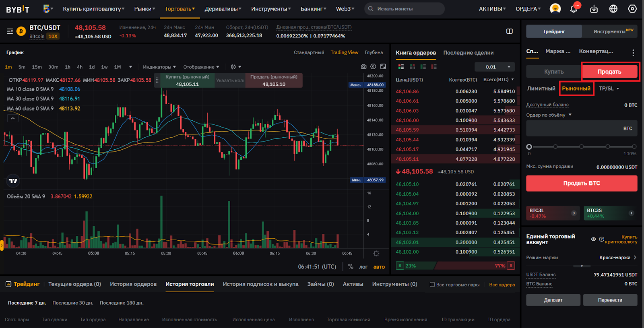
Task: Open header settings hexagon icon
Action: click(x=632, y=9)
